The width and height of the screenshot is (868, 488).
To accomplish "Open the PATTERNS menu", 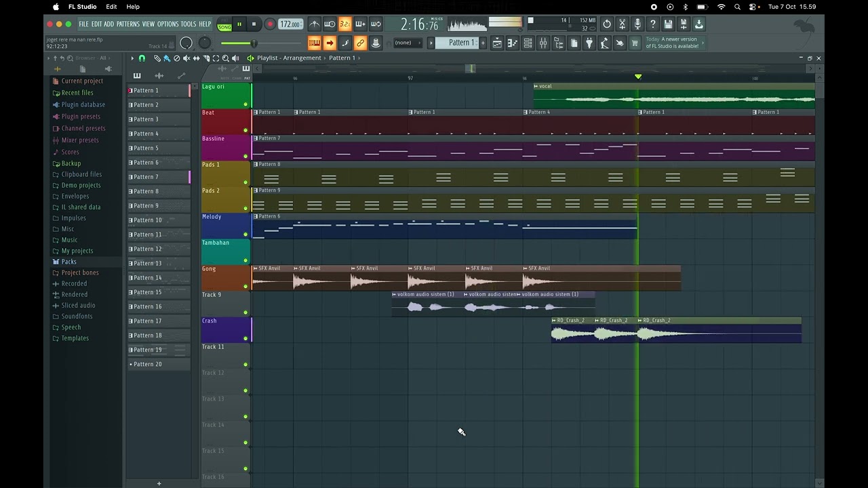I will 127,24.
